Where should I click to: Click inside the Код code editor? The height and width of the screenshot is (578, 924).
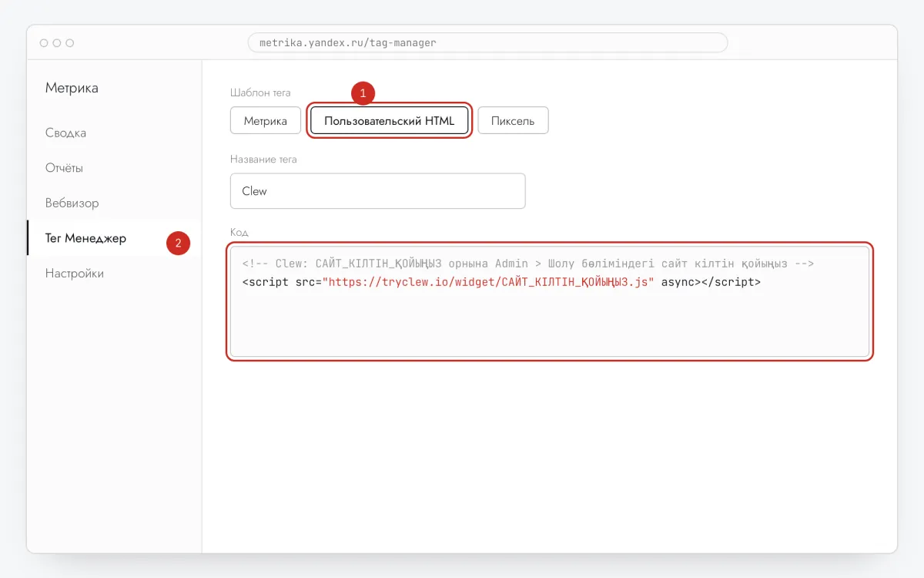tap(550, 301)
